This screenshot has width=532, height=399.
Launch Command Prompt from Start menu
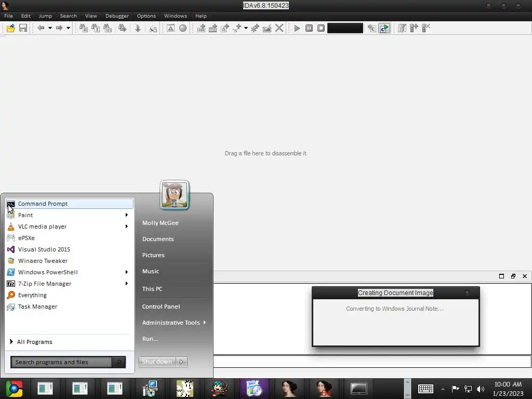(x=70, y=204)
